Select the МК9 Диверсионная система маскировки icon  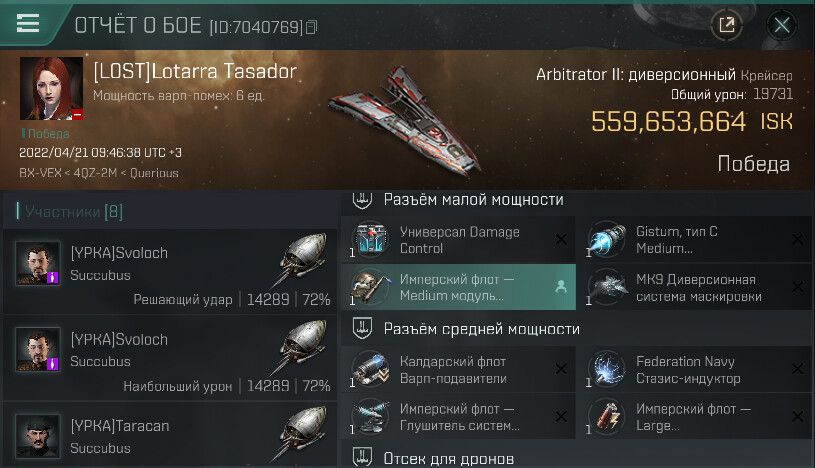point(606,287)
